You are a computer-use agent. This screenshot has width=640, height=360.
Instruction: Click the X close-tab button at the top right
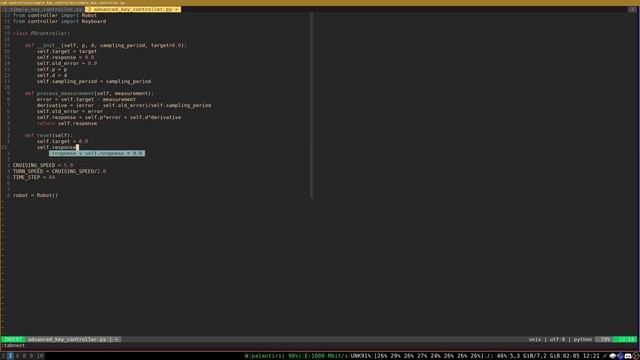point(632,9)
